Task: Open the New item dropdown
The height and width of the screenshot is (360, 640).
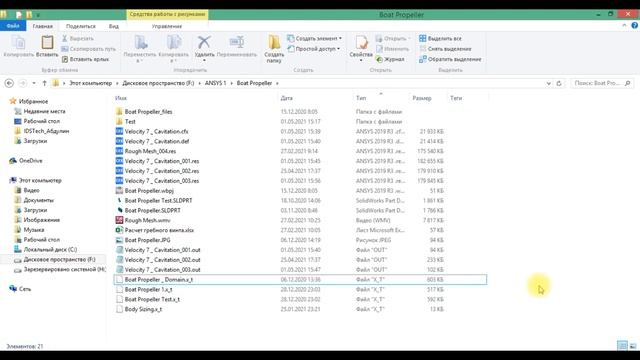Action: tap(314, 38)
